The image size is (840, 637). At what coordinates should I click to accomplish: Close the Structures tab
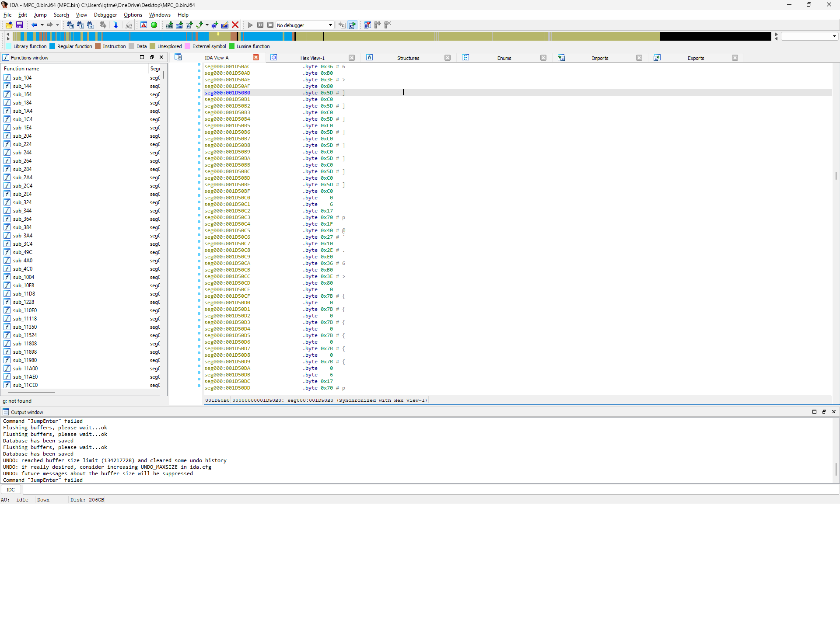[x=448, y=58]
